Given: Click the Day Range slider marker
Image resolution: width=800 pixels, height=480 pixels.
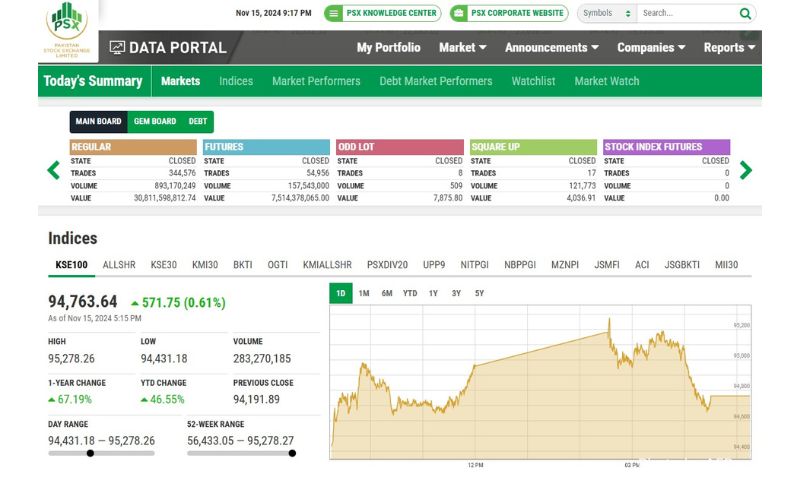Looking at the screenshot, I should point(90,453).
